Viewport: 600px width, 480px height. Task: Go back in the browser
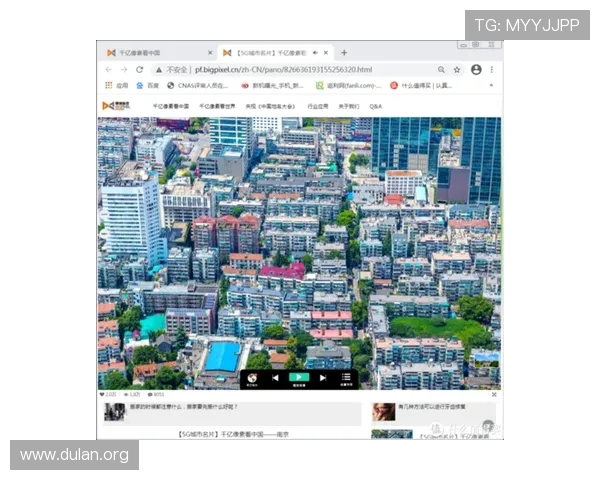point(109,70)
